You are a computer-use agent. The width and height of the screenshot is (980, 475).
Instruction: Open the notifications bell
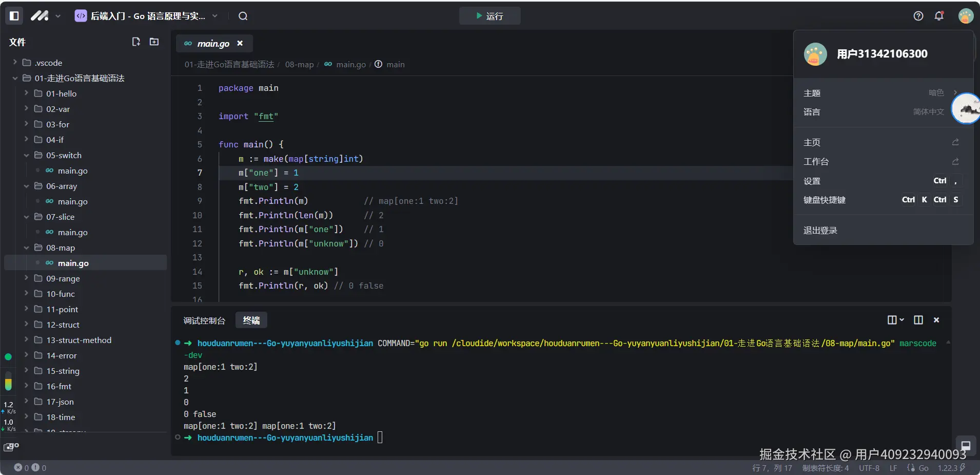coord(939,16)
